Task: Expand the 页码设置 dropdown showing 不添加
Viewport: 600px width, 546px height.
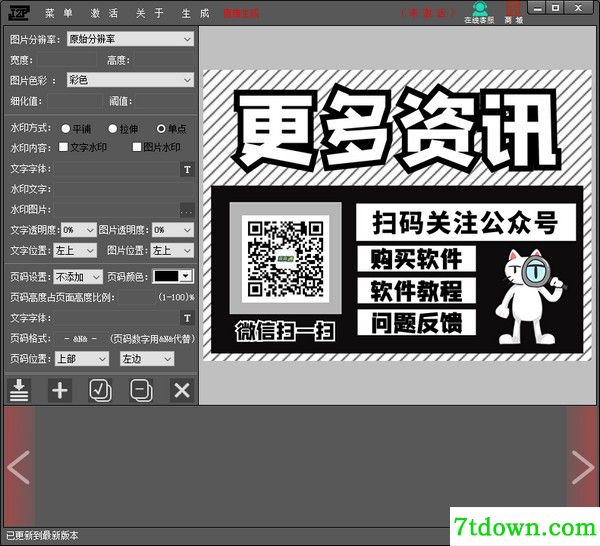Action: tap(78, 277)
